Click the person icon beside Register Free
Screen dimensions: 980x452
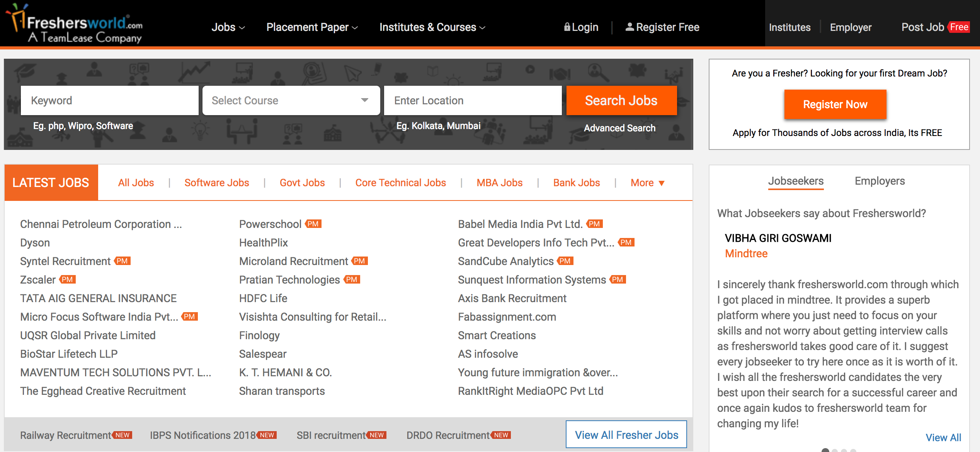[630, 27]
